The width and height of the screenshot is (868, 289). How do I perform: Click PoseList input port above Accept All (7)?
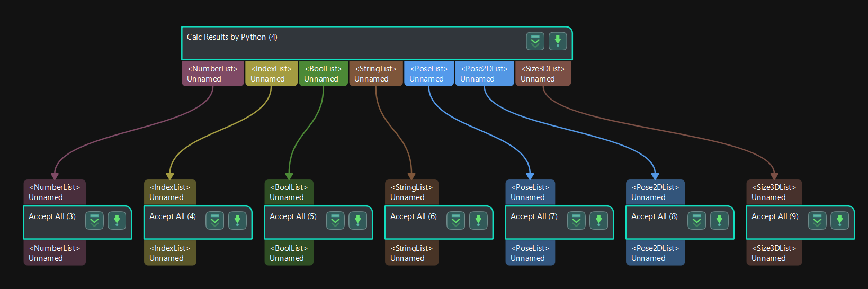530,192
